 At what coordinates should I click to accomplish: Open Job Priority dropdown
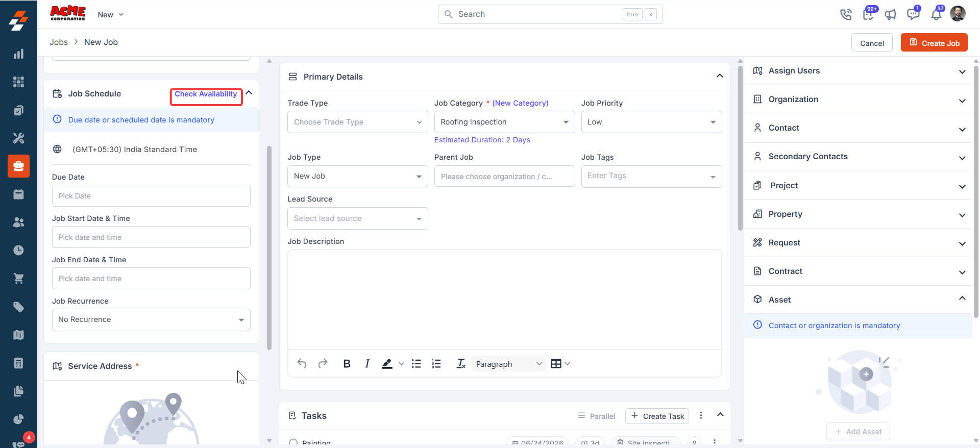click(x=651, y=122)
